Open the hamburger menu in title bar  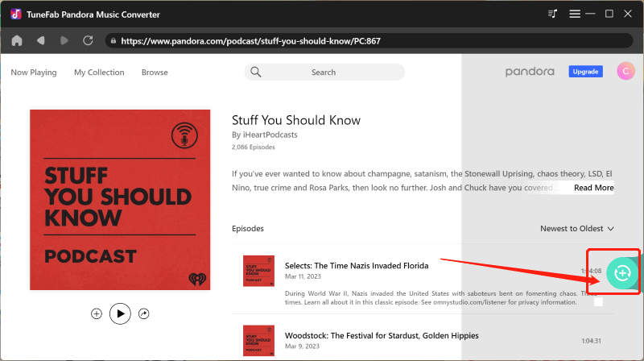pos(575,14)
